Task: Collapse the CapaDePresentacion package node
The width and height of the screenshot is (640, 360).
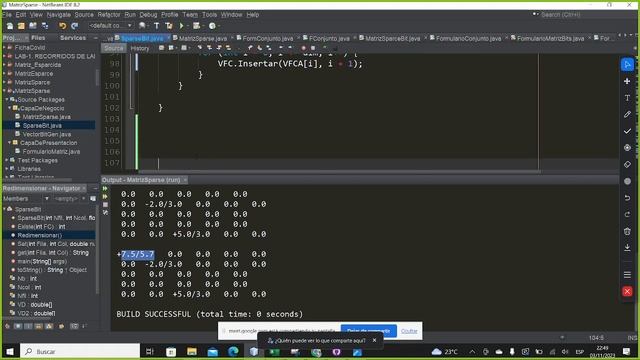Action: tap(9, 142)
